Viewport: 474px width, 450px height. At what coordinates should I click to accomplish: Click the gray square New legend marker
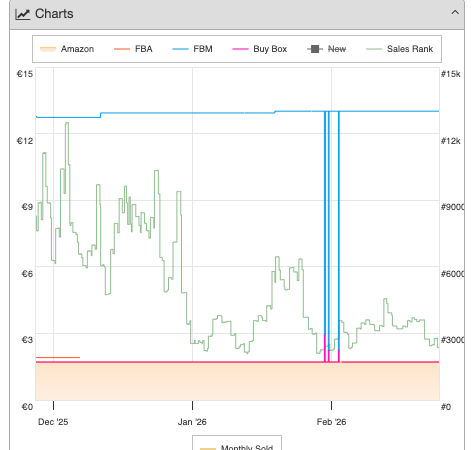click(x=315, y=49)
